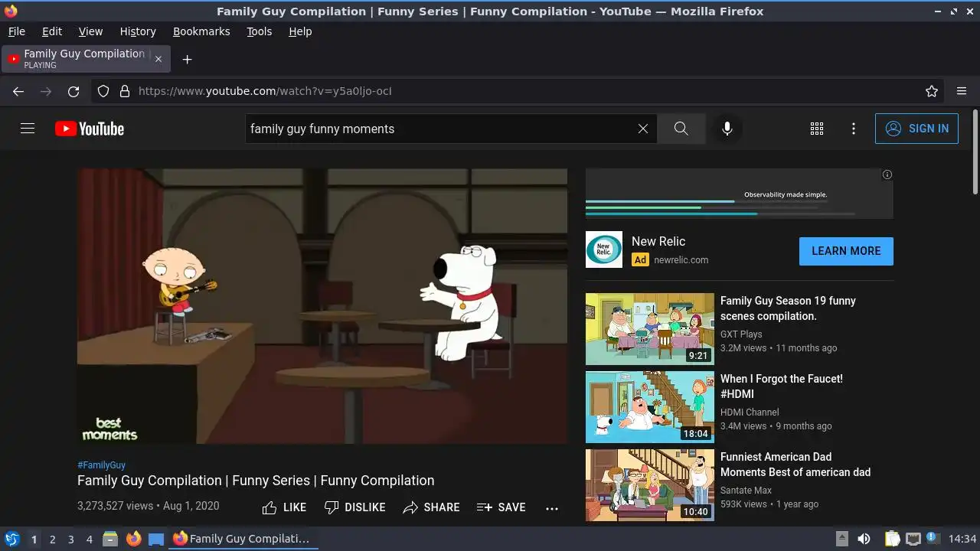Open Funniest American Dad thumbnail
This screenshot has height=551, width=980.
click(650, 485)
